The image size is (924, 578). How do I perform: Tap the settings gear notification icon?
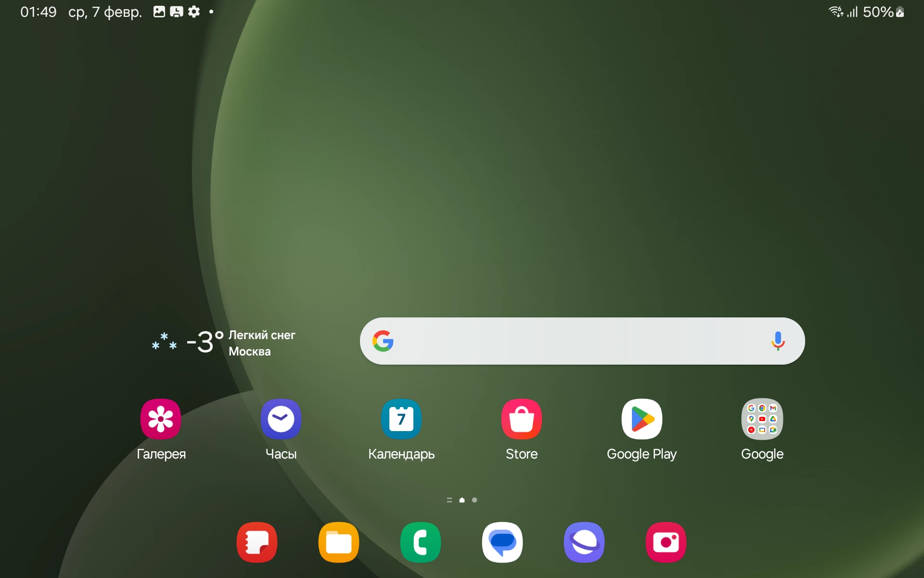point(194,12)
